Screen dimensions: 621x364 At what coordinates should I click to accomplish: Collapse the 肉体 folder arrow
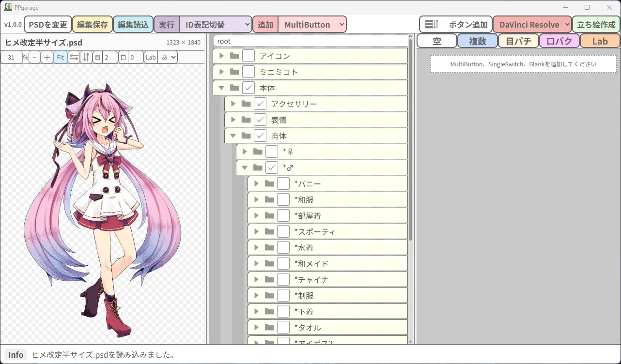233,136
